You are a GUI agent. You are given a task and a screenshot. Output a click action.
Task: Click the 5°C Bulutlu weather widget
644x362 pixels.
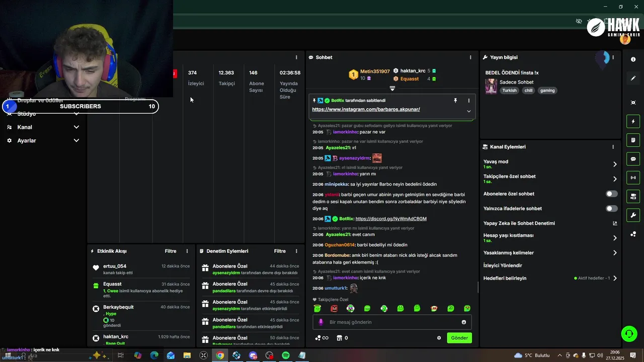(x=532, y=355)
